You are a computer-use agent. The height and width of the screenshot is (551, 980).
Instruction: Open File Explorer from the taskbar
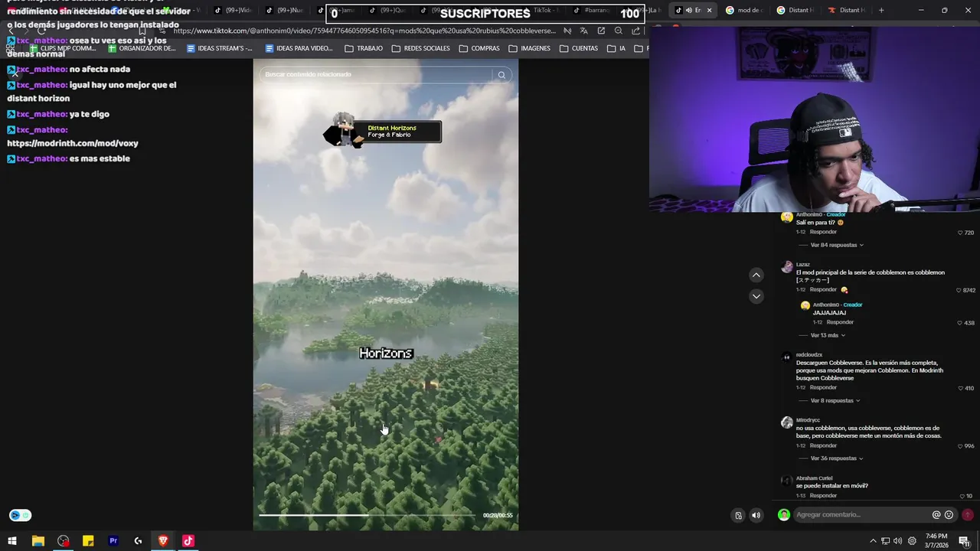(x=38, y=541)
